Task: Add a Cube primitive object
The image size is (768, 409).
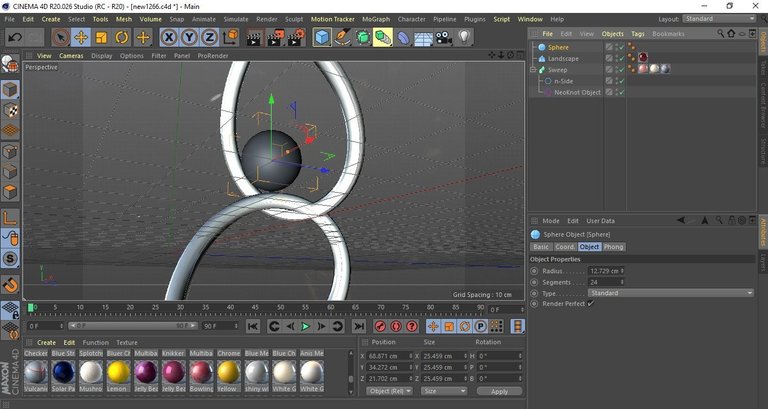Action: click(322, 37)
